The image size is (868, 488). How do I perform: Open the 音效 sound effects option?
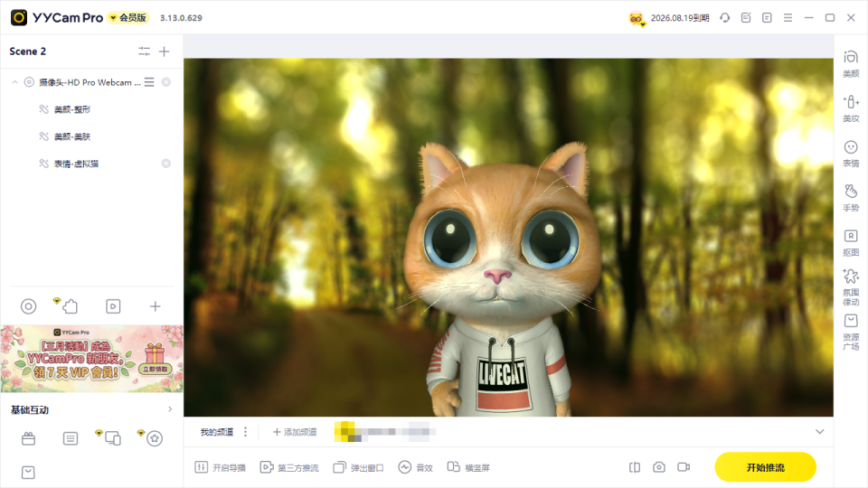click(x=415, y=467)
